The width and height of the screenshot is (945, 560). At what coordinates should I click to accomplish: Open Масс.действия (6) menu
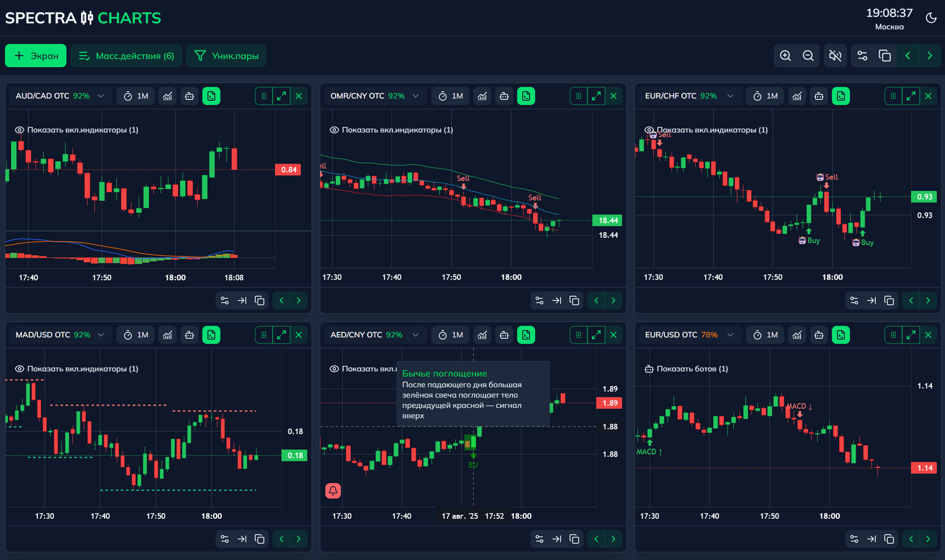pos(126,56)
